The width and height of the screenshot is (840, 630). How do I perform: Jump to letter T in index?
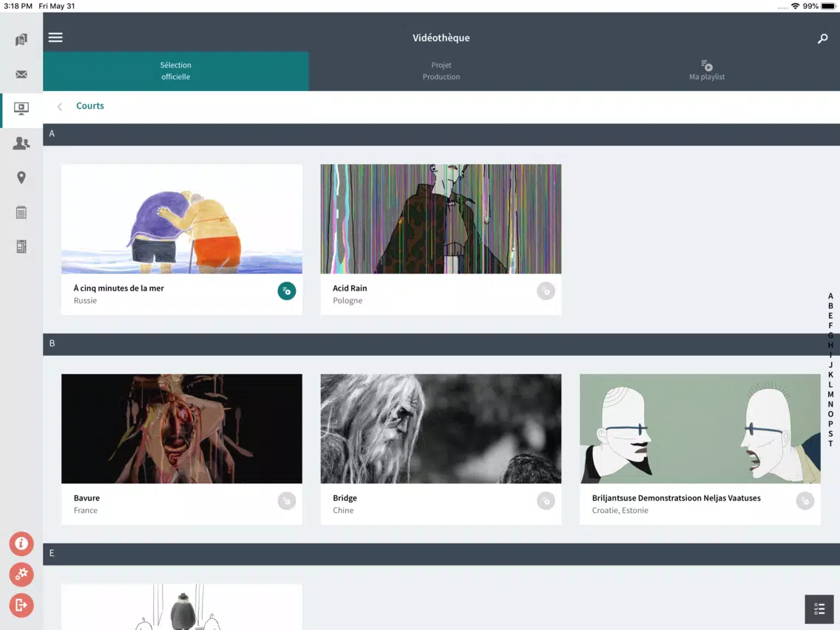[830, 444]
